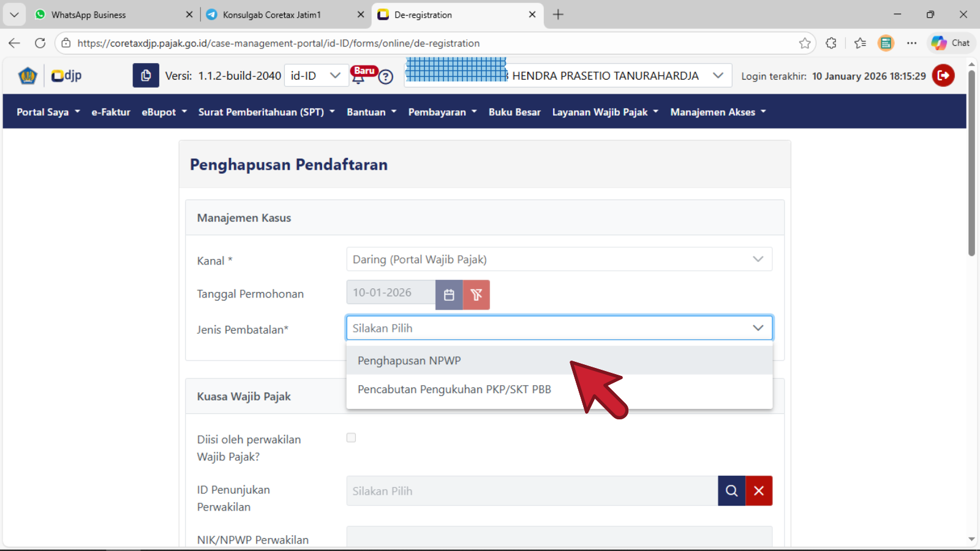
Task: Open the Tanggal Permohonan calendar picker
Action: tap(449, 294)
